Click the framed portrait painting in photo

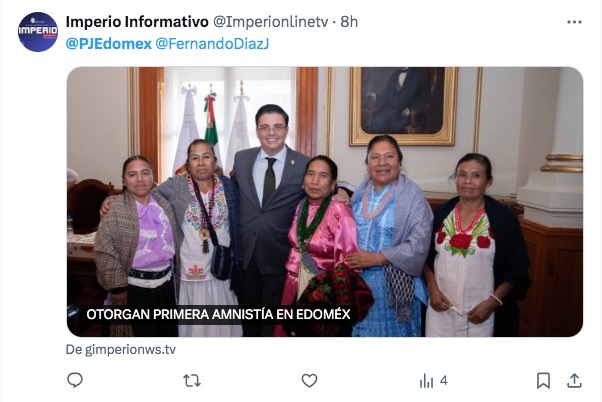pos(403,106)
